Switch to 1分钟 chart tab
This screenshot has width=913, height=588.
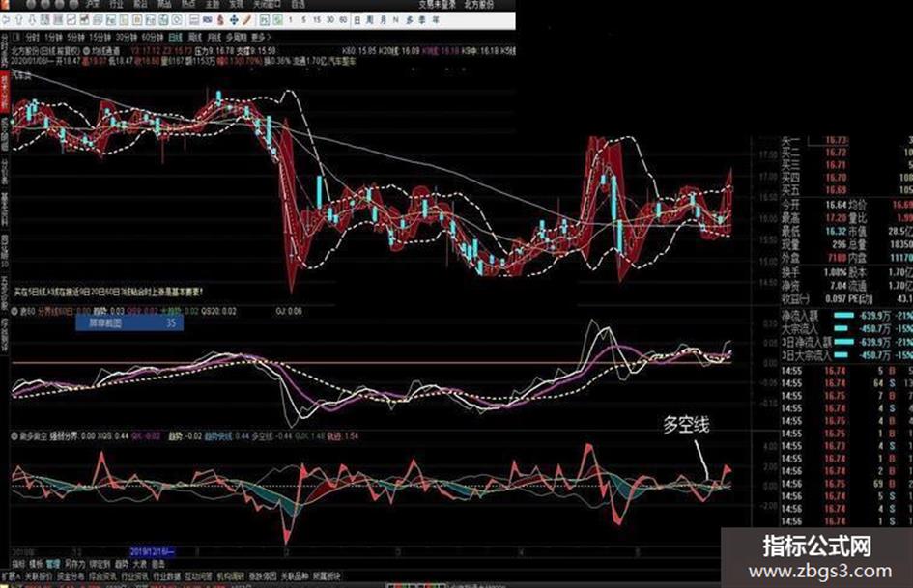click(53, 37)
